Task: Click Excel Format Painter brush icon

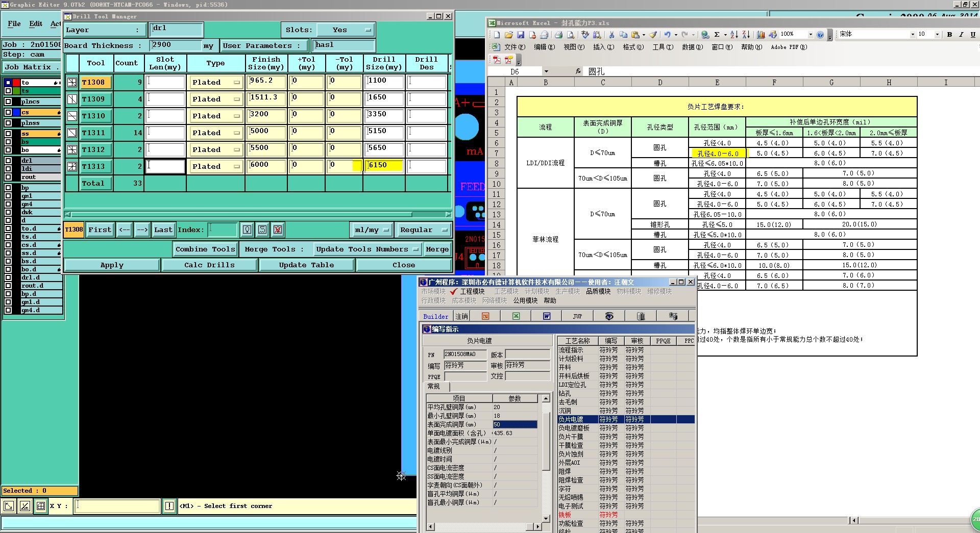Action: pos(653,35)
